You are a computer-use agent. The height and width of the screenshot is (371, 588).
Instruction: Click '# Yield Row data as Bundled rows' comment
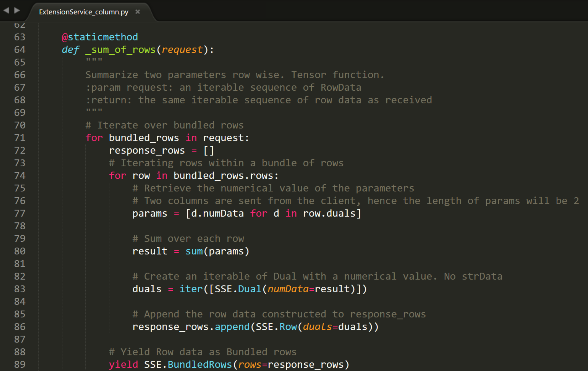click(x=203, y=352)
